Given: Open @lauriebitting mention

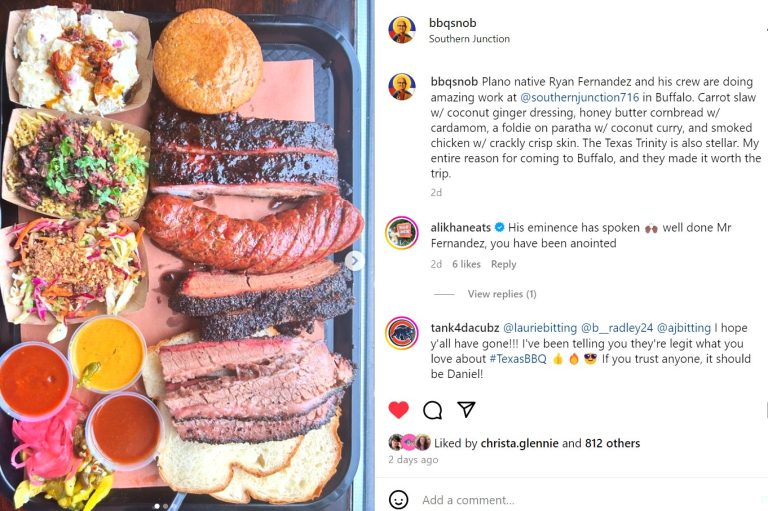Looking at the screenshot, I should (x=540, y=328).
